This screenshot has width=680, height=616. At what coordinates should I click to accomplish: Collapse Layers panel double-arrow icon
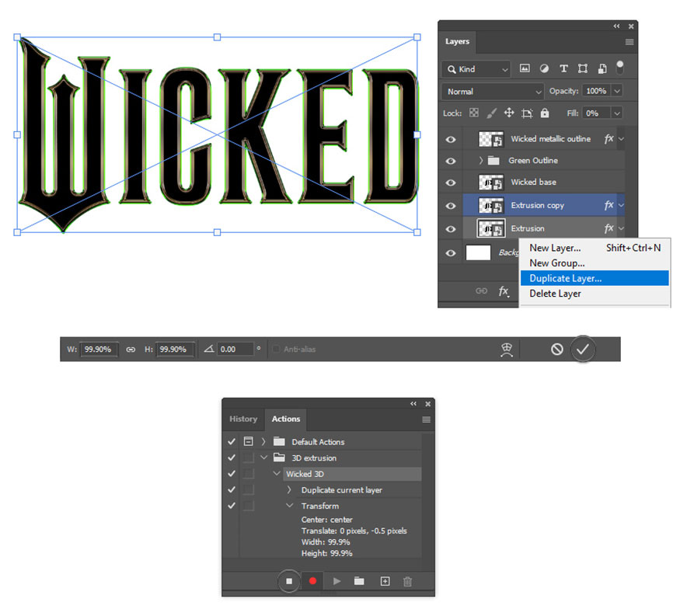(x=617, y=26)
